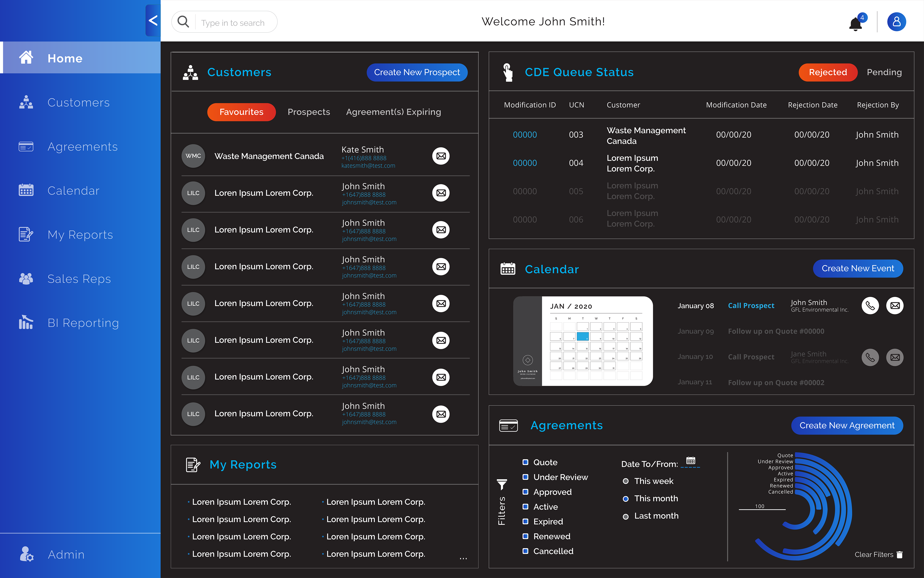Select the Favourites tab
The width and height of the screenshot is (924, 578).
tap(241, 112)
